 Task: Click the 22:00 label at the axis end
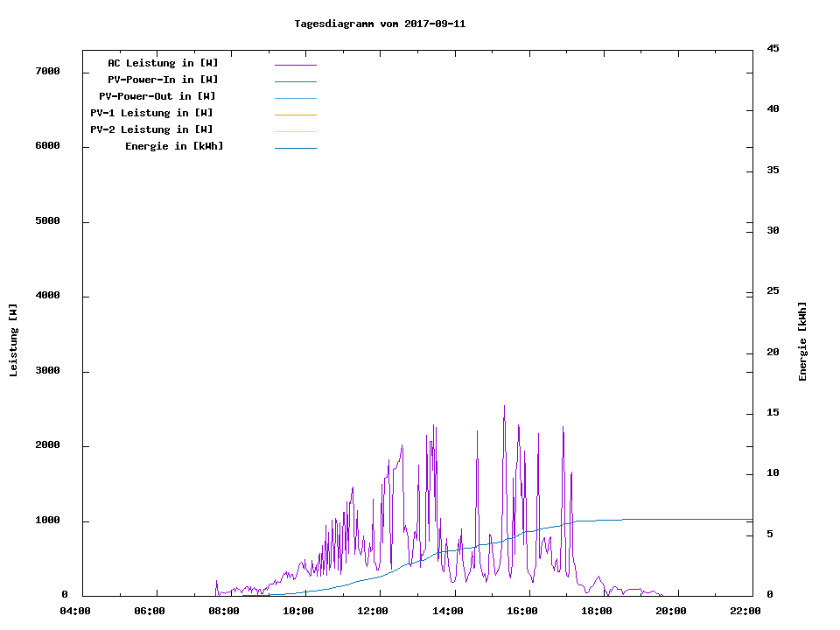tap(745, 611)
